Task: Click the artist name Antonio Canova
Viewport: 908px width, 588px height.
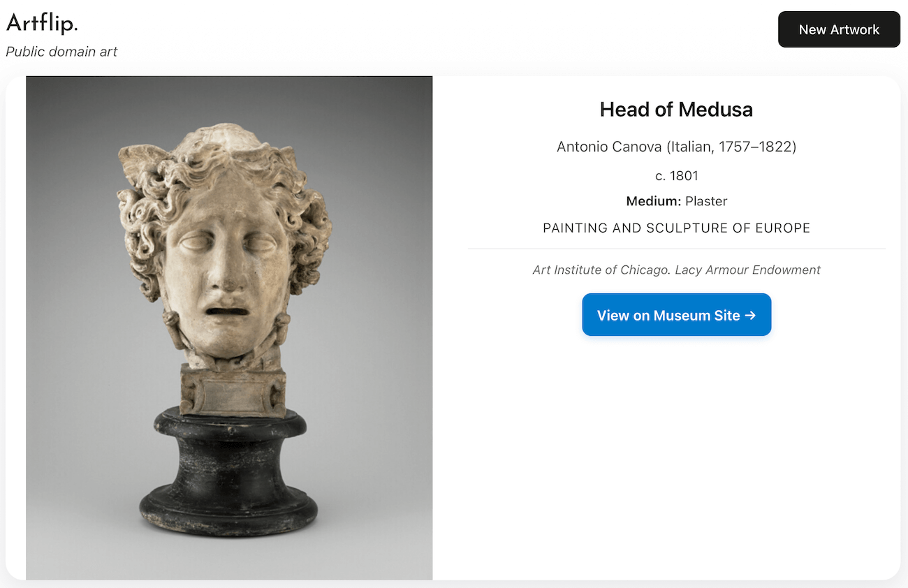Action: (609, 147)
